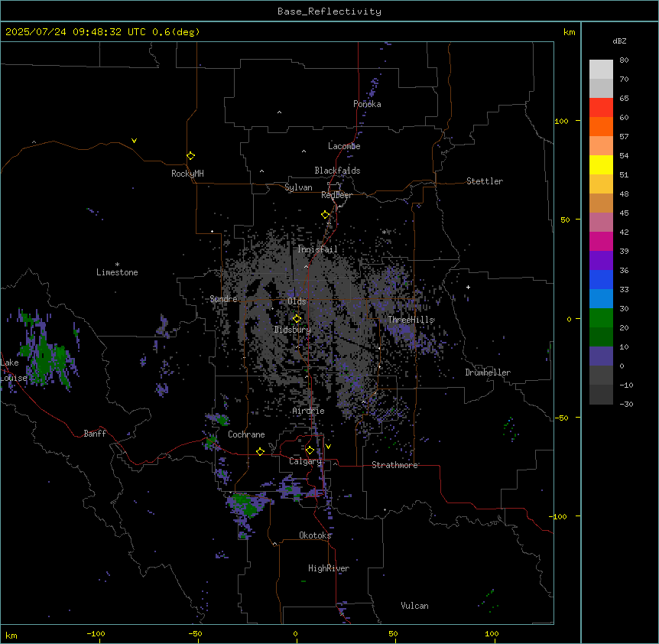
Task: Click the mauve 42-45 dBZ legend swatch
Action: click(601, 223)
